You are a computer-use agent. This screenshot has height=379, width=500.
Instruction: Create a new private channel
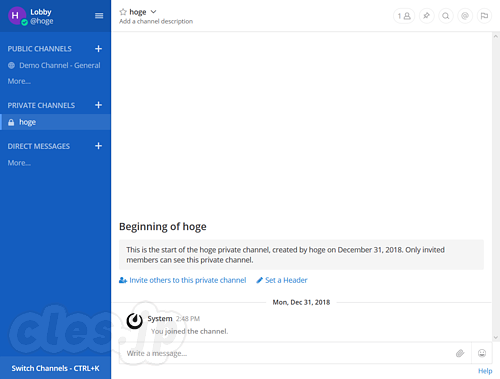[98, 105]
